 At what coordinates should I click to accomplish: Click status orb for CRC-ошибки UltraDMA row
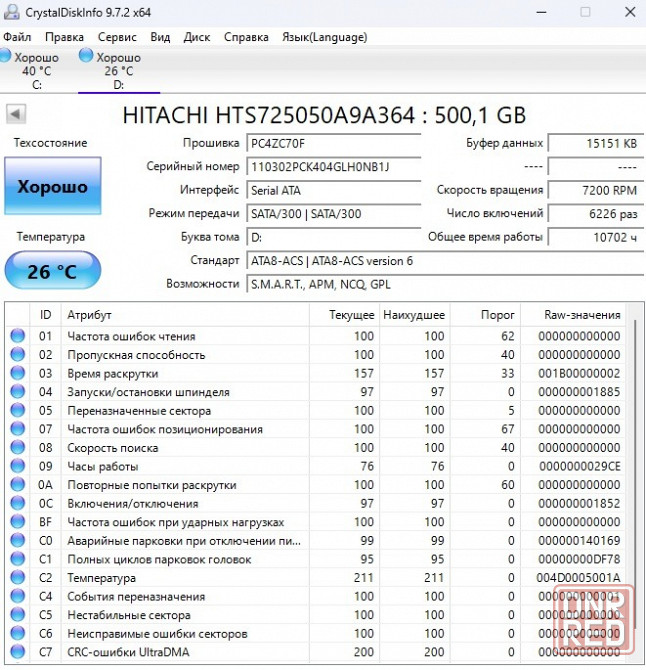pos(17,652)
